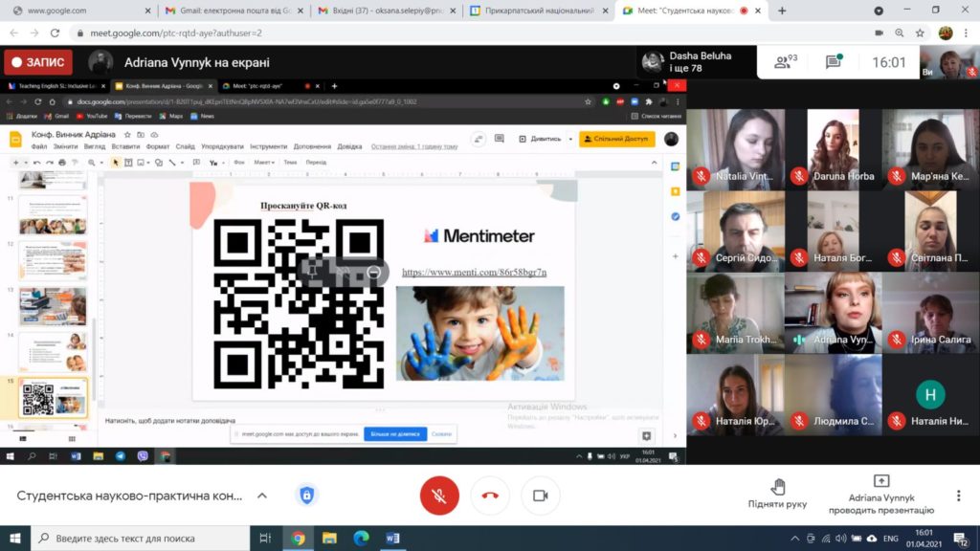The image size is (980, 551).
Task: Open Chrome's three-dot menu
Action: (x=967, y=33)
